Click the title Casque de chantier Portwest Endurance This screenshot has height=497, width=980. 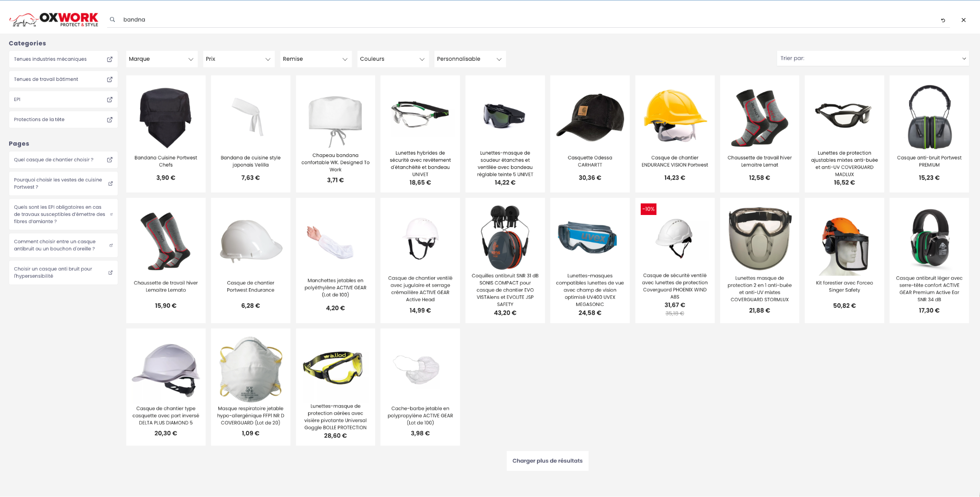click(x=250, y=286)
